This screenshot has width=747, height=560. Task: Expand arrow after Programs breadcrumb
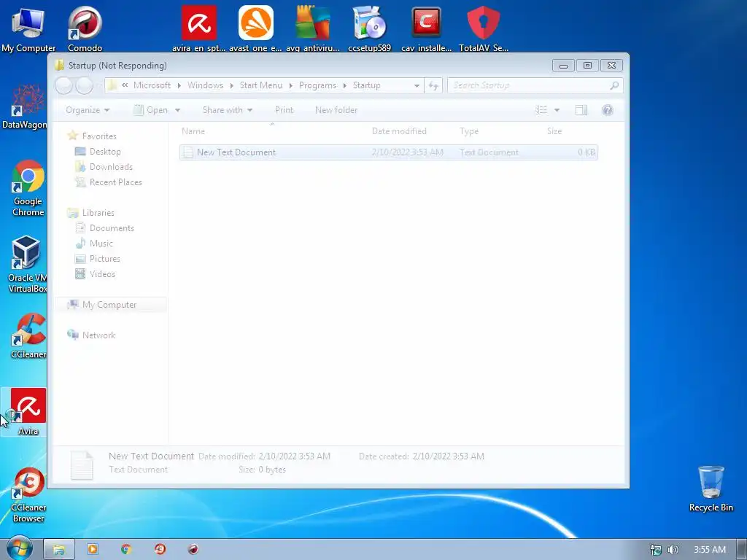[x=345, y=86]
